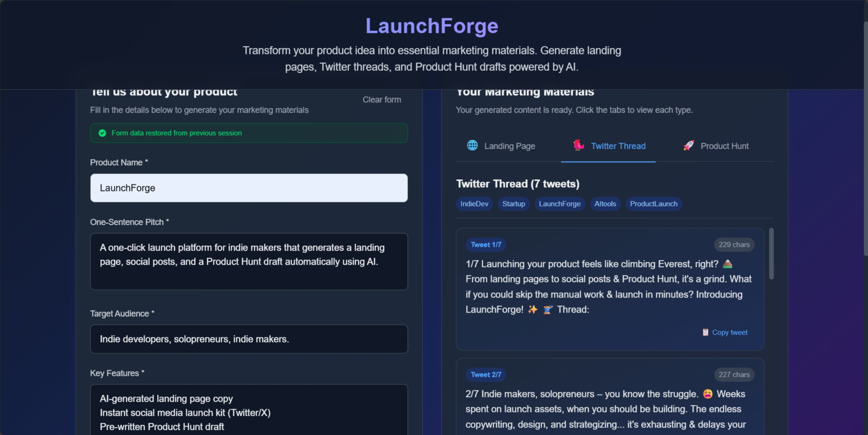The image size is (868, 435).
Task: Select the ProductLaunch hashtag pill
Action: point(653,204)
